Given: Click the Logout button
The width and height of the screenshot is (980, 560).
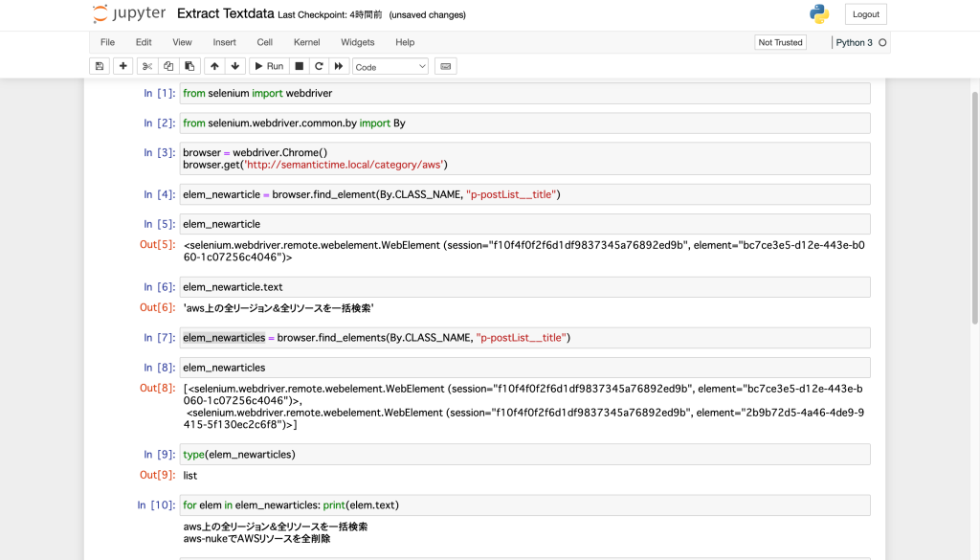Looking at the screenshot, I should coord(865,14).
